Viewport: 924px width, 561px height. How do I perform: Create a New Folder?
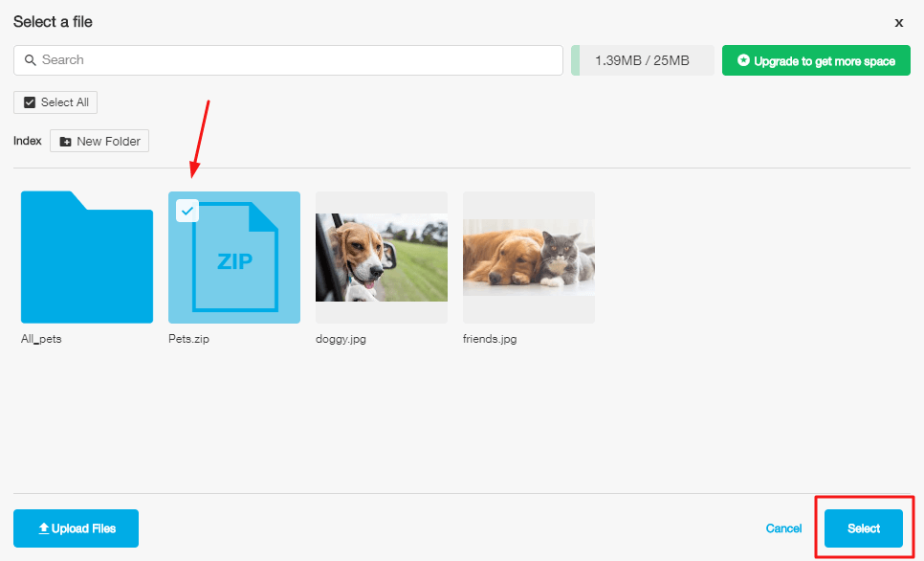click(99, 141)
